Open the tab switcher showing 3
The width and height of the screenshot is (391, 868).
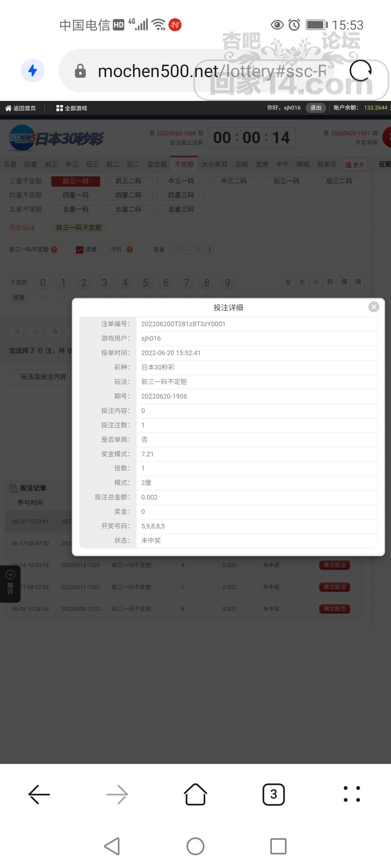(274, 795)
